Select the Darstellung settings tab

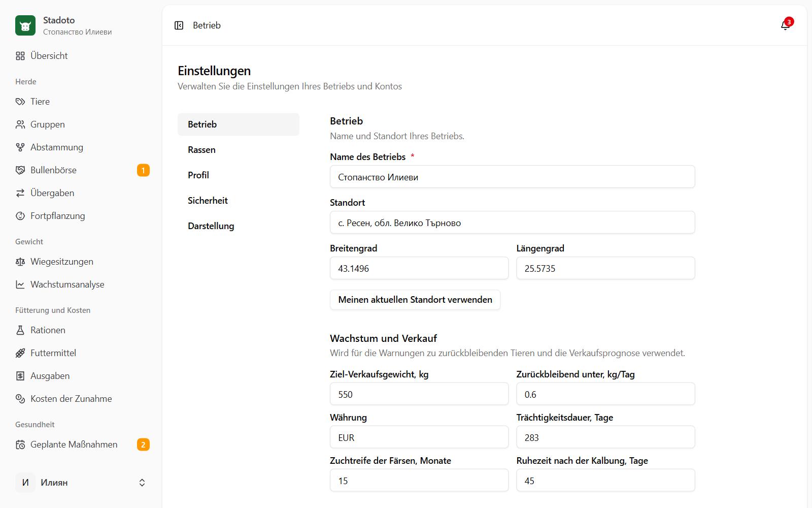coord(239,226)
